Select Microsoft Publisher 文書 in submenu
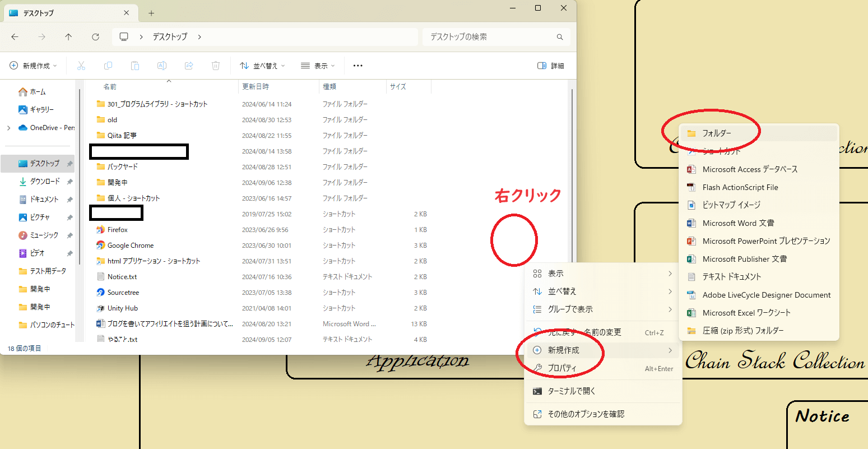Viewport: 868px width, 449px height. [759, 259]
